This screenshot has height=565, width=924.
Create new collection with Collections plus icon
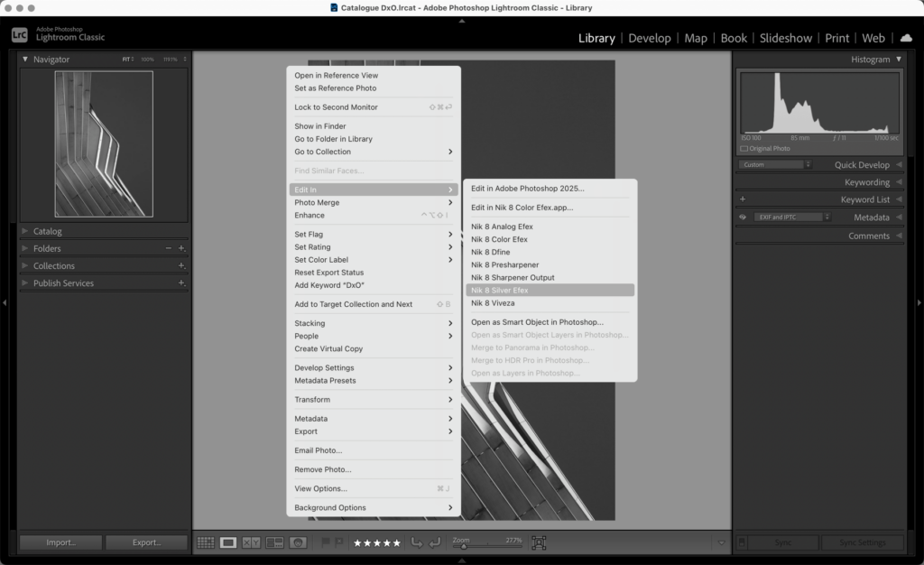click(x=181, y=265)
